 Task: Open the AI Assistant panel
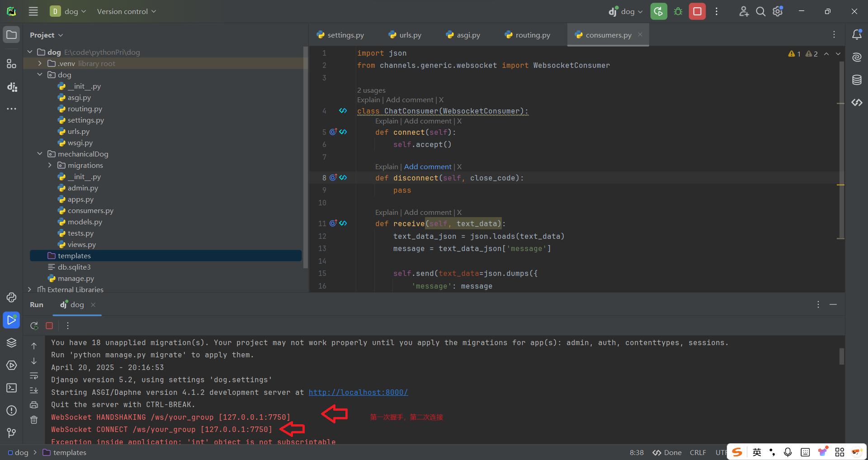click(857, 57)
